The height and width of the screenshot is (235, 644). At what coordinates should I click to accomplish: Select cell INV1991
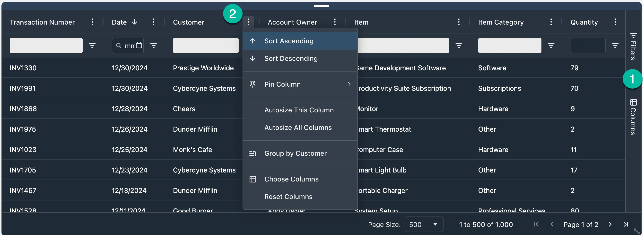(x=23, y=88)
